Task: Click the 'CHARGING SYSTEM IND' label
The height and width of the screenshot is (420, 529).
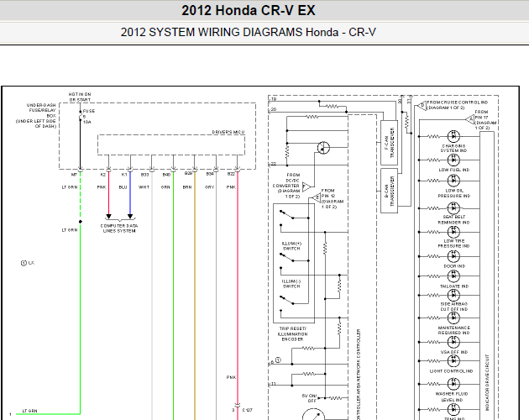Action: [x=453, y=148]
